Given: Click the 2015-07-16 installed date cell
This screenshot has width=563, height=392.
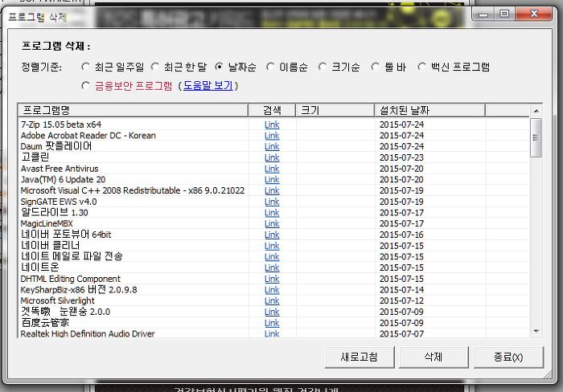Looking at the screenshot, I should [x=401, y=235].
